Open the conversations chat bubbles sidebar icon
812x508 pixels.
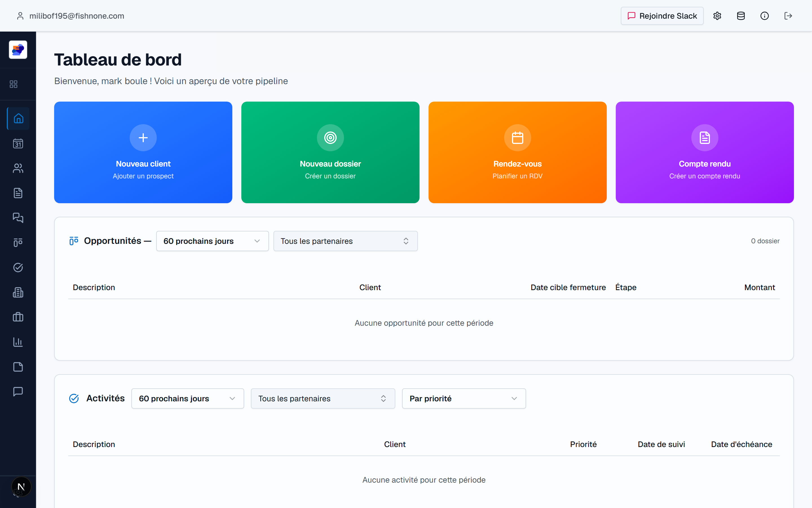coord(18,218)
